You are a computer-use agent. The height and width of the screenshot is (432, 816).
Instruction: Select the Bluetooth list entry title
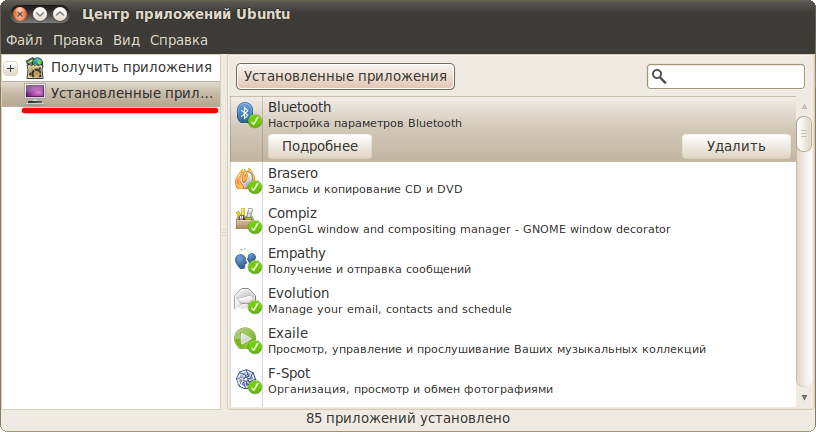coord(300,107)
